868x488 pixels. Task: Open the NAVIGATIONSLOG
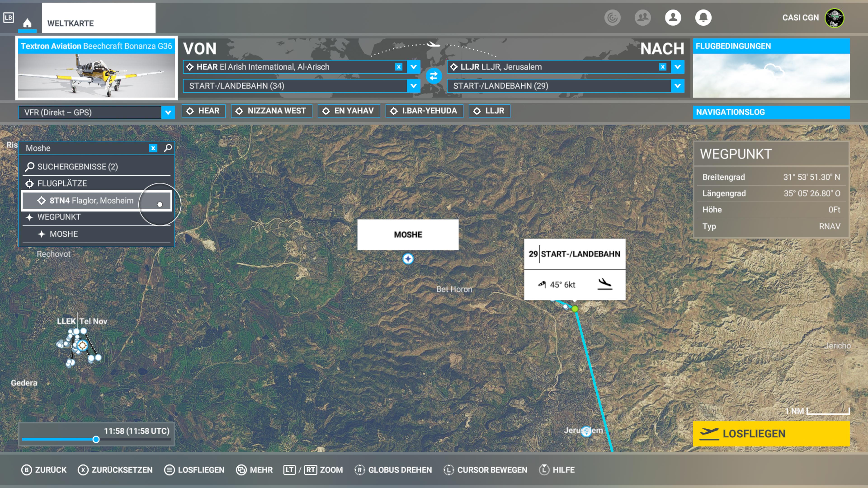(771, 112)
